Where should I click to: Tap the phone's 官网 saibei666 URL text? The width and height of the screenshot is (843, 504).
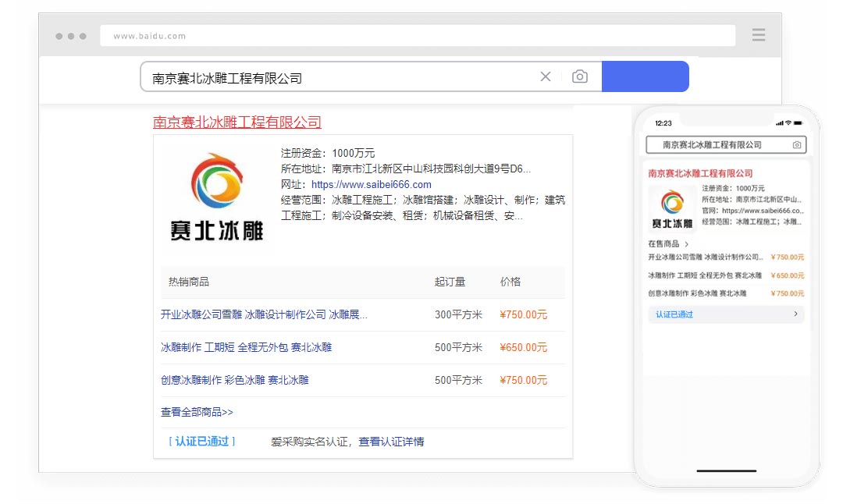752,211
